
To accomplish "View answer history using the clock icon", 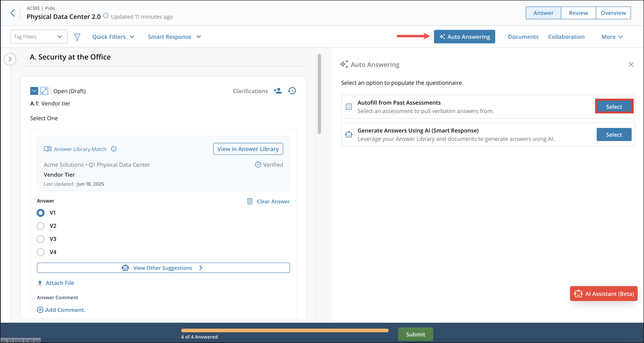I will pyautogui.click(x=292, y=91).
